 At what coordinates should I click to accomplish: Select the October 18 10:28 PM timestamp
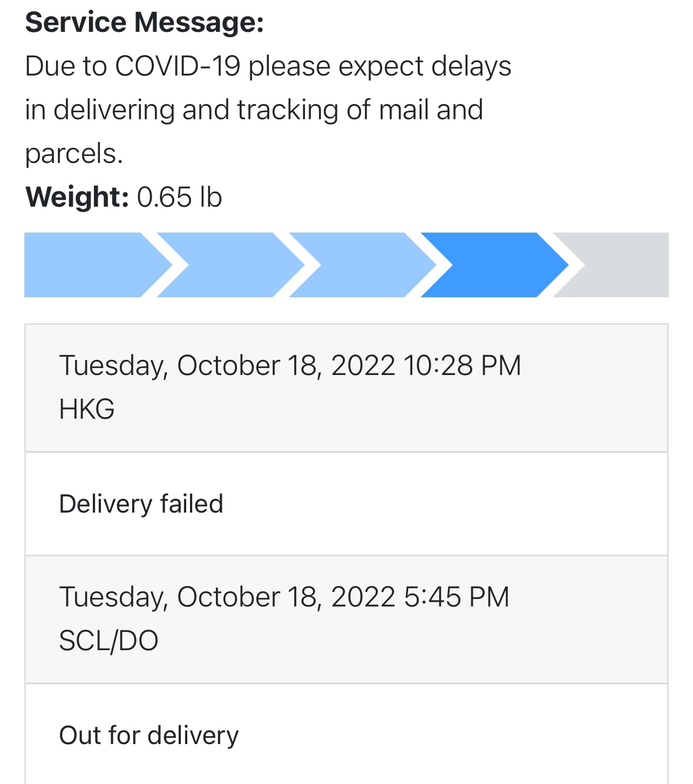click(x=290, y=365)
